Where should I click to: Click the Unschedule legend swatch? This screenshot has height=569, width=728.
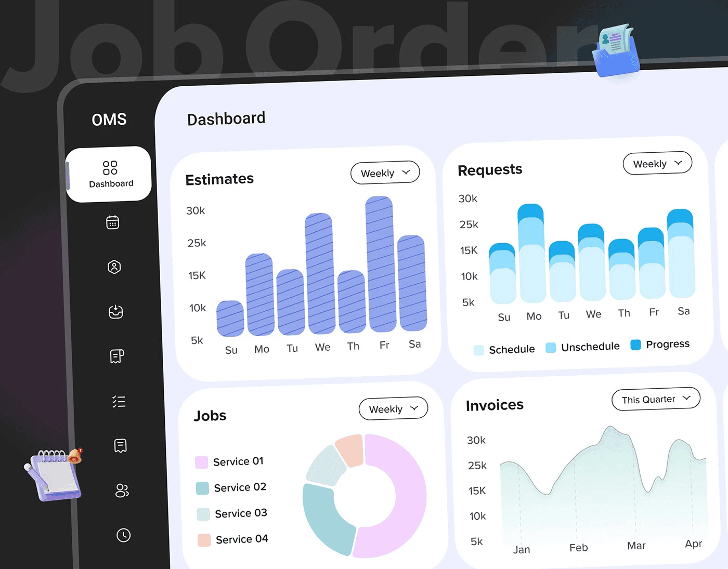[551, 348]
